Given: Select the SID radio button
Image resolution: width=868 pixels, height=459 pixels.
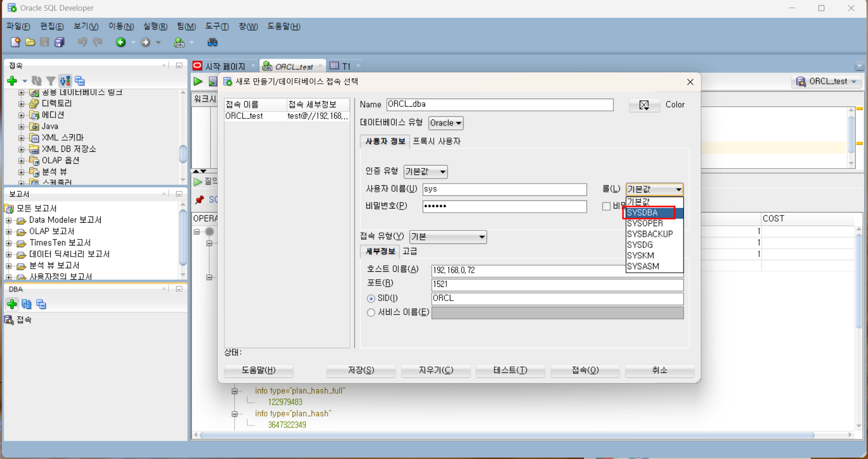Looking at the screenshot, I should [x=371, y=299].
